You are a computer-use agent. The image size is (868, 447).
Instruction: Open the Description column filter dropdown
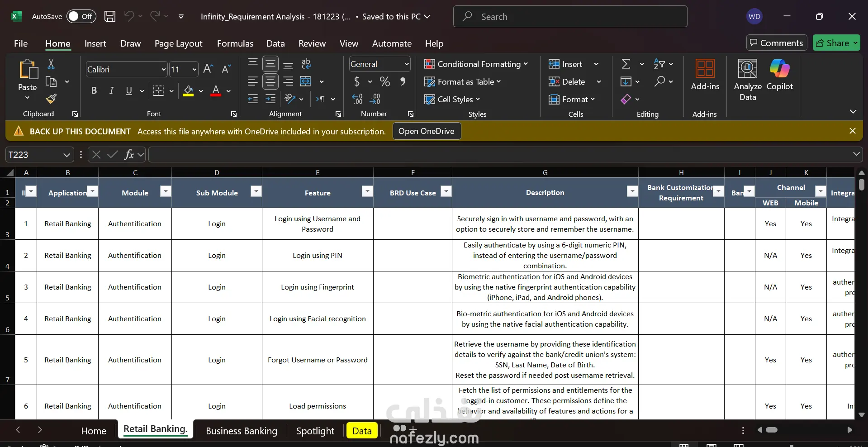coord(632,191)
